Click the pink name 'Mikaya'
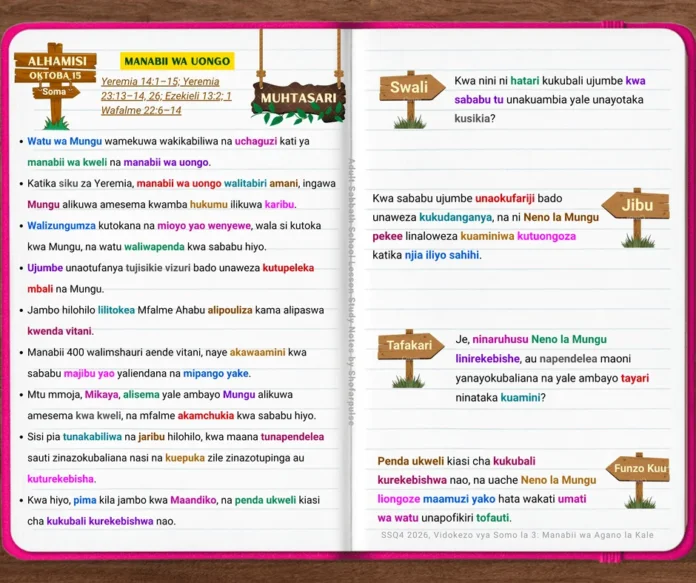Image resolution: width=696 pixels, height=583 pixels. (102, 394)
